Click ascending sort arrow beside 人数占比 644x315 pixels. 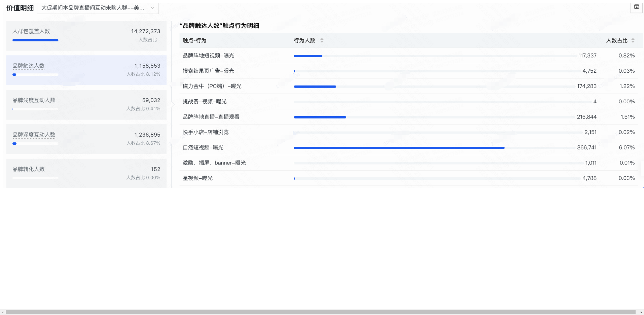[633, 39]
